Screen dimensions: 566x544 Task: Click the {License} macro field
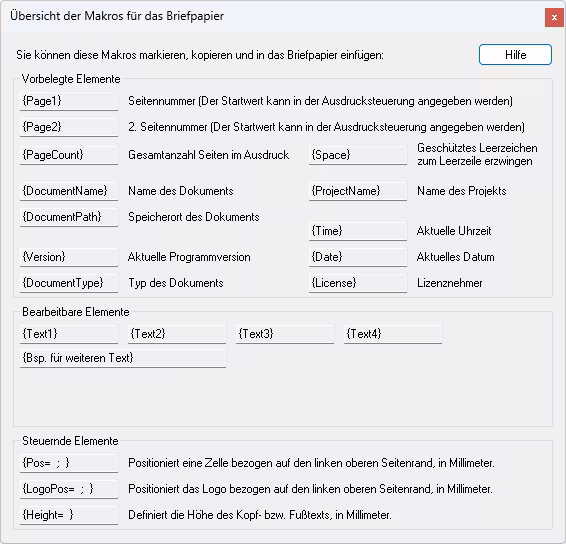pyautogui.click(x=358, y=283)
